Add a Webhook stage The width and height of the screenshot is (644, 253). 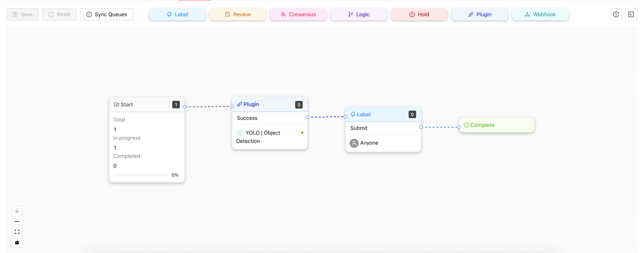tap(540, 15)
